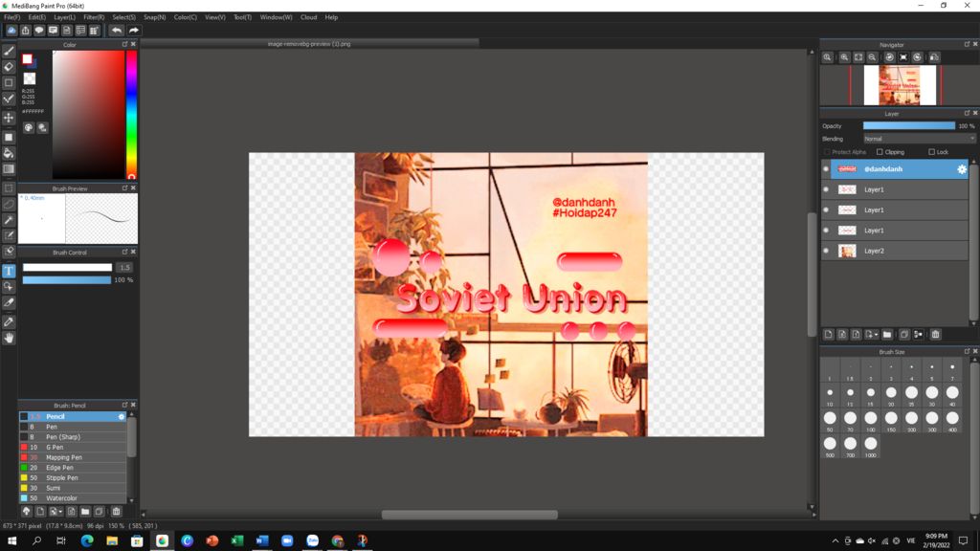Viewport: 980px width, 551px height.
Task: Select the Magic Wand tool
Action: [9, 220]
